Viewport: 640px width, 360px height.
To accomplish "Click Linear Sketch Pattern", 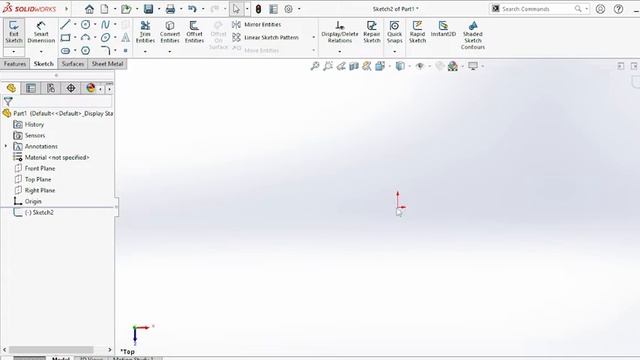I will (x=265, y=38).
